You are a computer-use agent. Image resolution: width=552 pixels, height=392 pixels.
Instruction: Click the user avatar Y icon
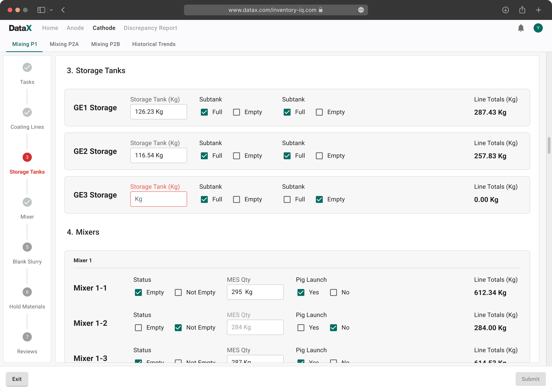538,28
